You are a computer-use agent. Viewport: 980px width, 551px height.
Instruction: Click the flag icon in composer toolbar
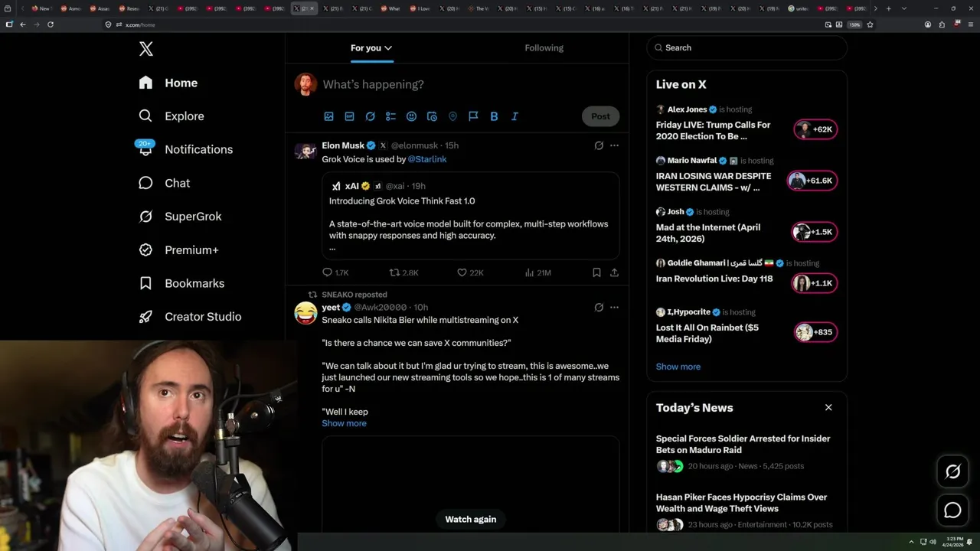[473, 116]
